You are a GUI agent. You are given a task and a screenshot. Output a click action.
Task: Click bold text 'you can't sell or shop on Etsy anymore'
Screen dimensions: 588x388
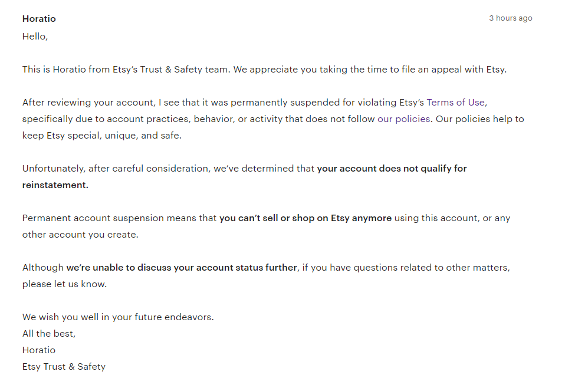(306, 218)
